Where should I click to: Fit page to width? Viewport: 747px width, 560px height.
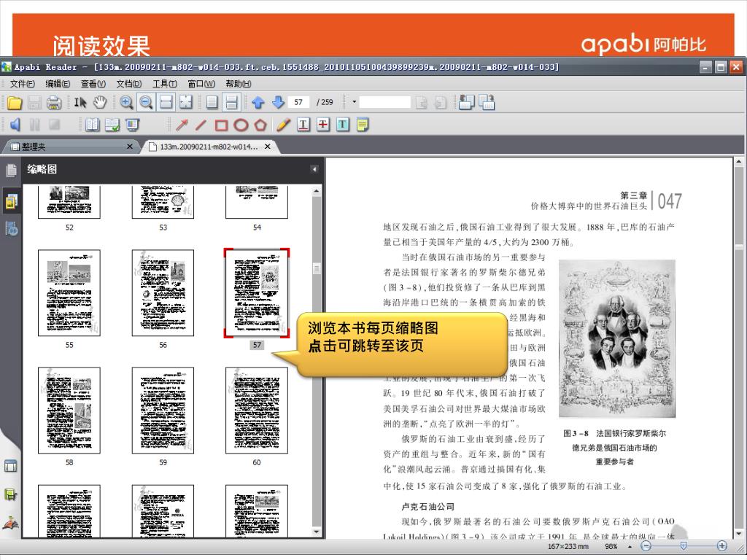166,102
